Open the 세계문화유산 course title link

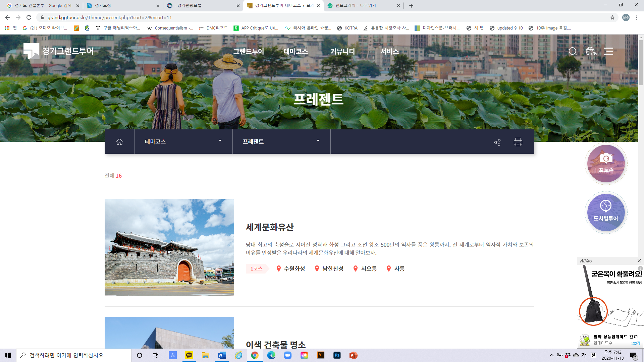tap(270, 227)
